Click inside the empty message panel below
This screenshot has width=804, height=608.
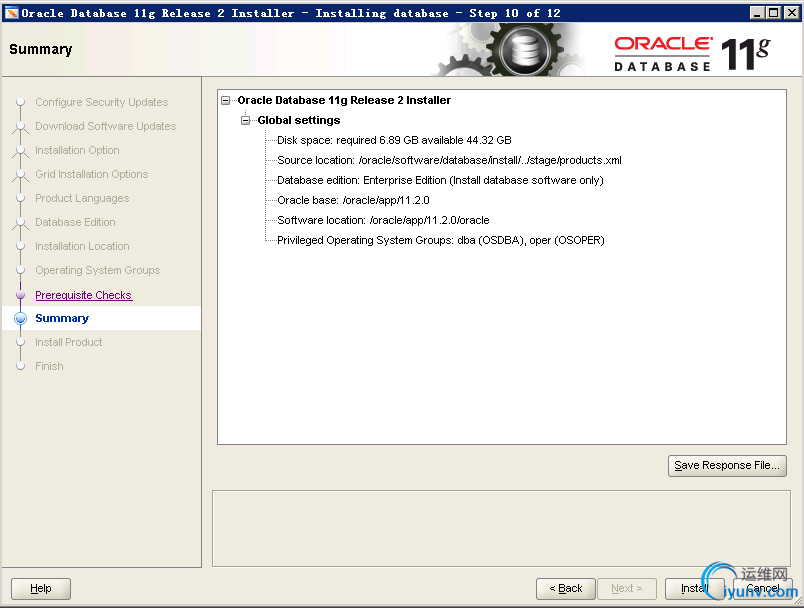pos(501,529)
